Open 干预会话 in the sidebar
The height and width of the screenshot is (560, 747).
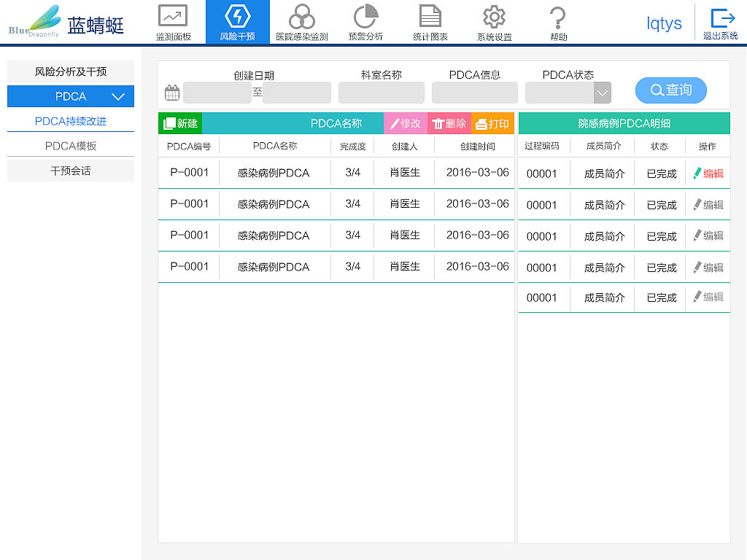[71, 171]
